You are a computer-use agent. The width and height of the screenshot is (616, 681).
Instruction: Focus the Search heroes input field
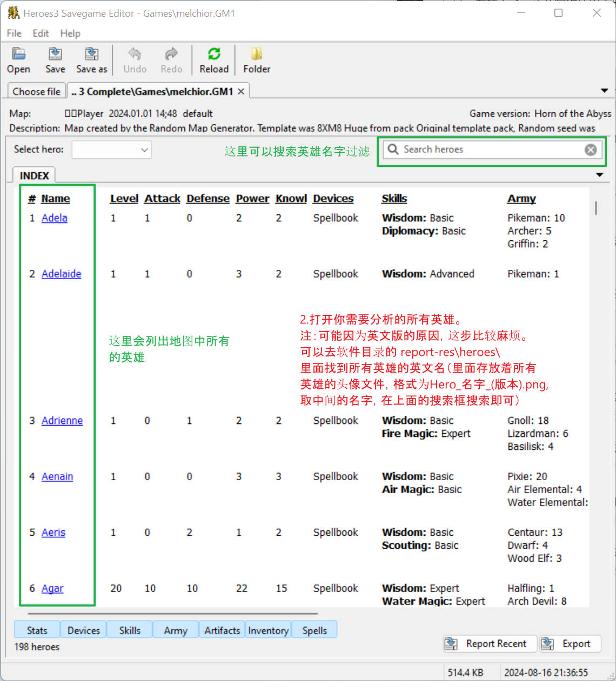point(492,150)
